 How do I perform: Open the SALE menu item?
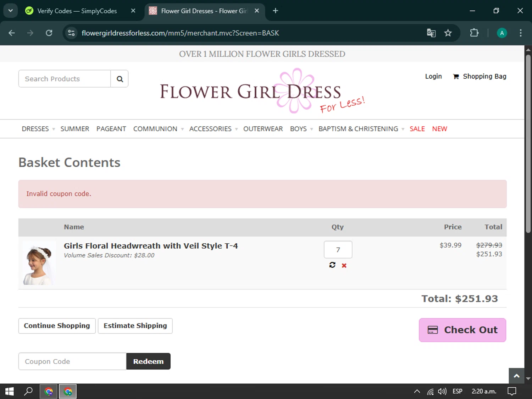click(x=417, y=129)
